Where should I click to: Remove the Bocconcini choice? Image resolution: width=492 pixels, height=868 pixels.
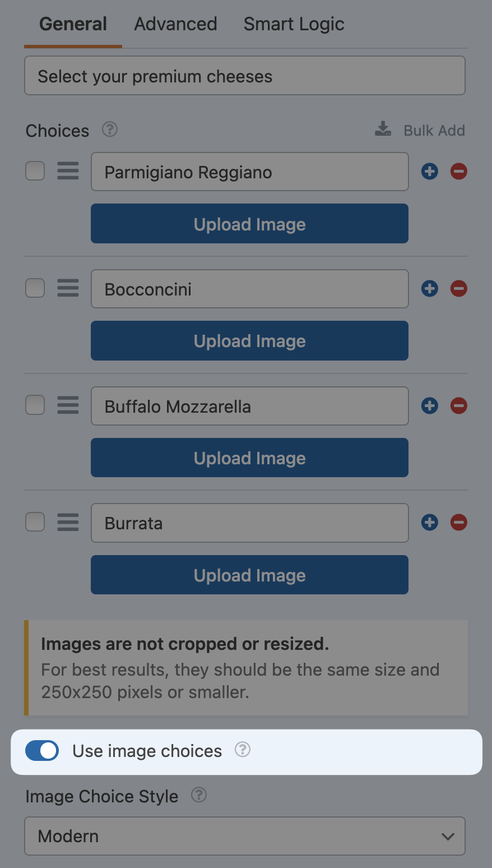pyautogui.click(x=459, y=289)
